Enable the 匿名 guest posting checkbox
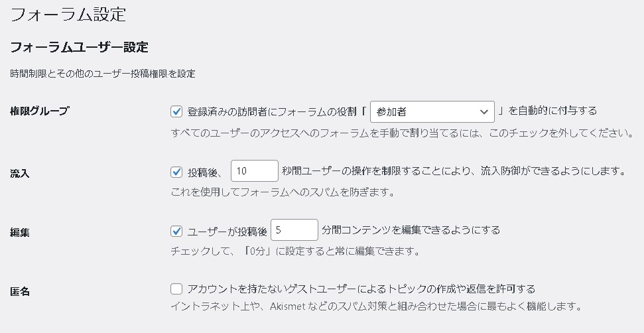The width and height of the screenshot is (644, 333). [x=176, y=289]
